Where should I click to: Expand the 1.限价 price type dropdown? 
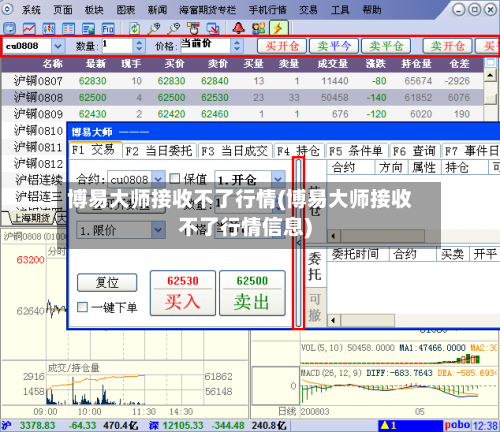click(158, 230)
